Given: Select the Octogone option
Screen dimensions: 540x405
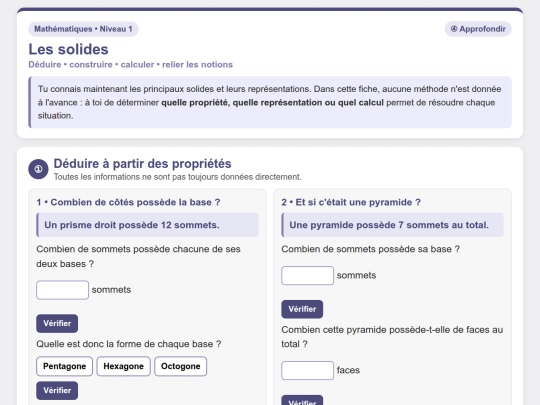Looking at the screenshot, I should [x=180, y=366].
